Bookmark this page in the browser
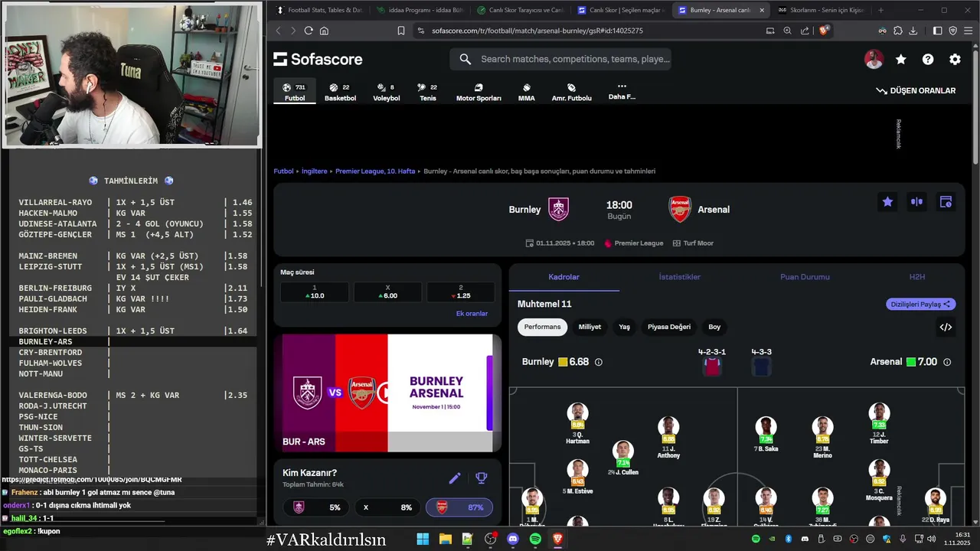Image resolution: width=980 pixels, height=551 pixels. (x=401, y=31)
